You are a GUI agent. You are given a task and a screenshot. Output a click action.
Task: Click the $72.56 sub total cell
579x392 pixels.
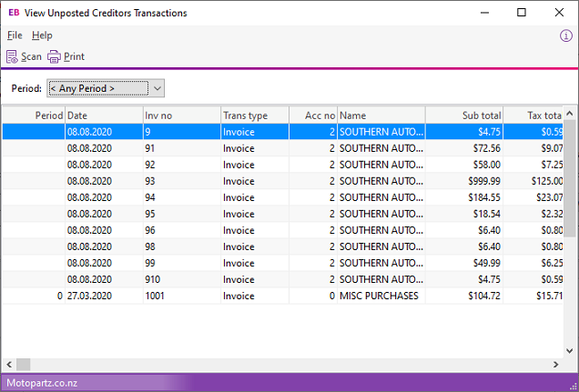click(464, 148)
